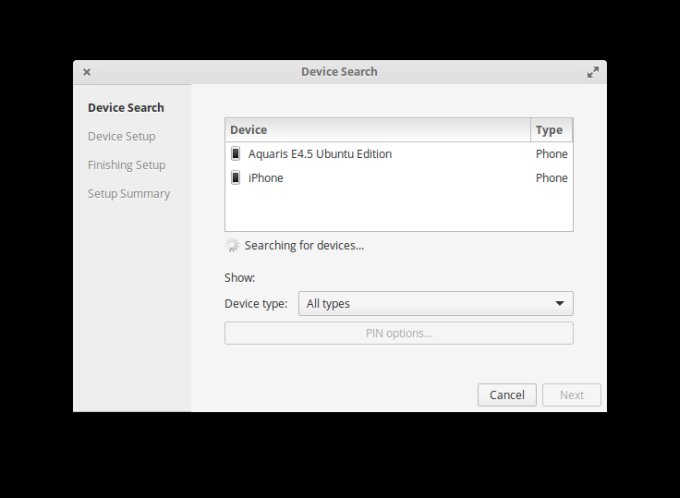Cancel the device setup
The width and height of the screenshot is (680, 498).
(507, 395)
